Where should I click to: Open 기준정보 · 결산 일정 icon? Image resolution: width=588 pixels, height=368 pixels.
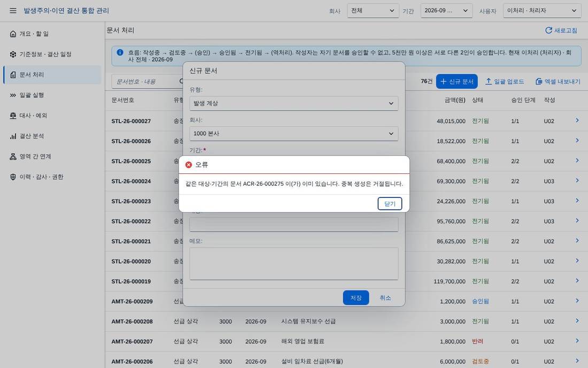[x=13, y=55]
